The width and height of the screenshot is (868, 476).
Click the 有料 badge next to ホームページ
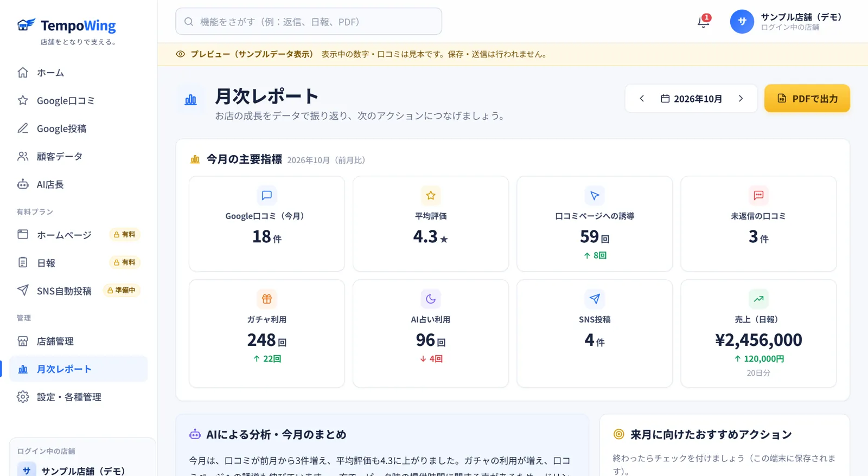(x=124, y=234)
